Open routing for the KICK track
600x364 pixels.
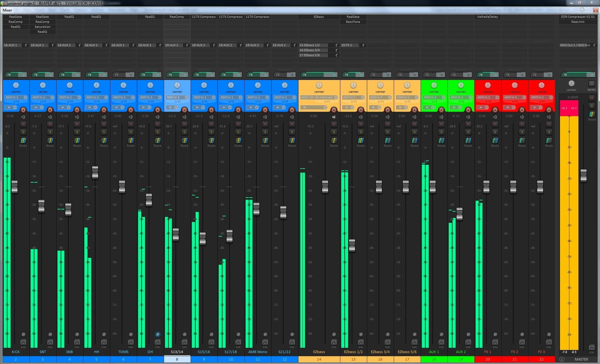[x=23, y=141]
